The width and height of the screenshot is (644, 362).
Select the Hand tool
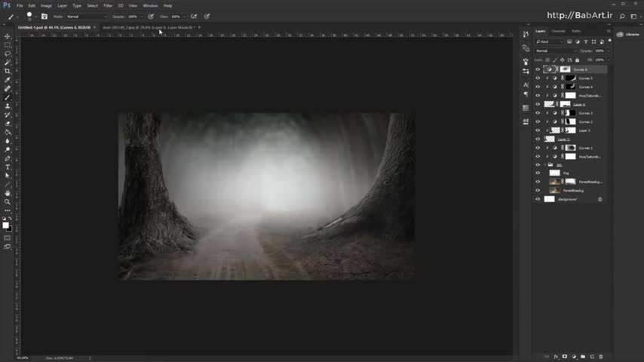coord(8,193)
